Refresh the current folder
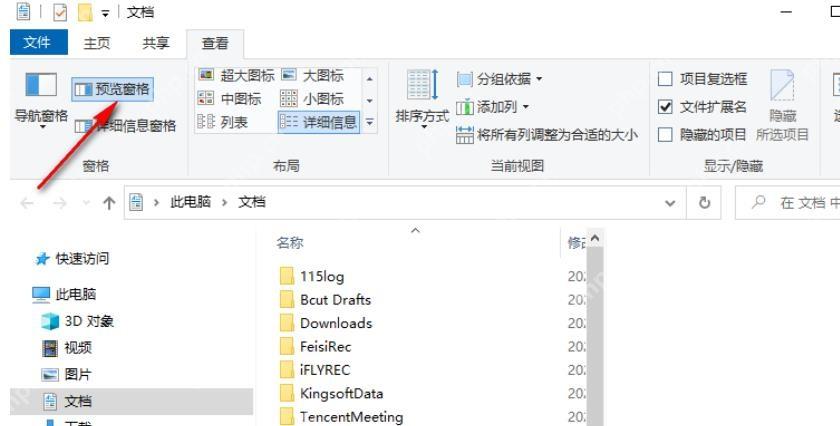 tap(704, 203)
